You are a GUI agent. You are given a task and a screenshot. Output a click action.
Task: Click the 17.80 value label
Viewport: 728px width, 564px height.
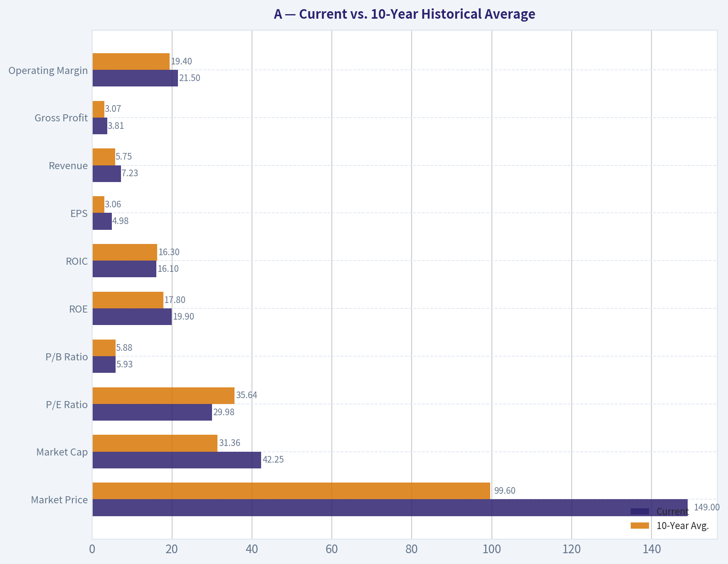[x=175, y=300]
